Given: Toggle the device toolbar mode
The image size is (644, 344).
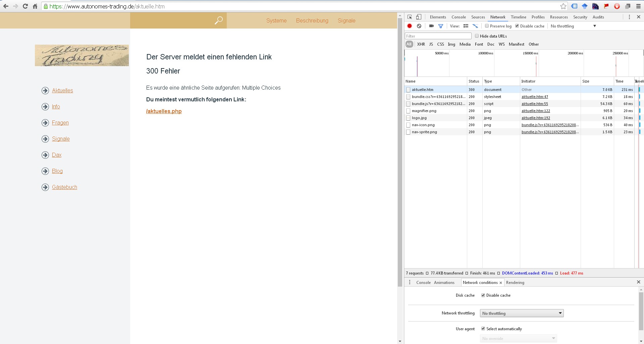Looking at the screenshot, I should pos(419,17).
